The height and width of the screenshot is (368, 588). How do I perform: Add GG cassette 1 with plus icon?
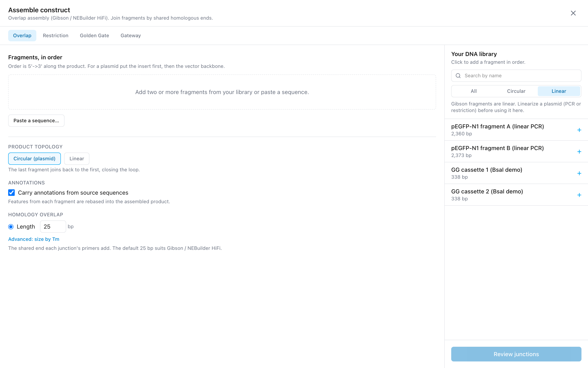(579, 173)
